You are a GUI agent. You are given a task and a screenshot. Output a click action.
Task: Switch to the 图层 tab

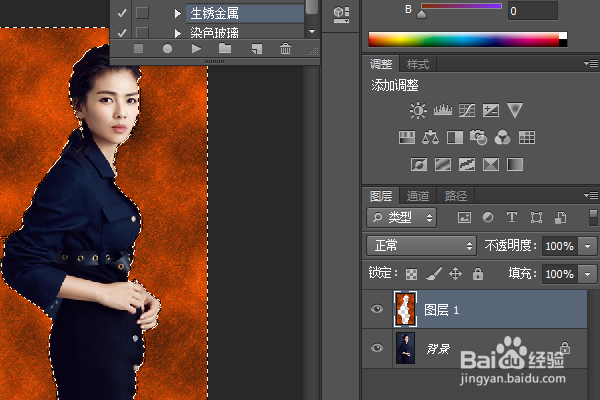(x=381, y=196)
